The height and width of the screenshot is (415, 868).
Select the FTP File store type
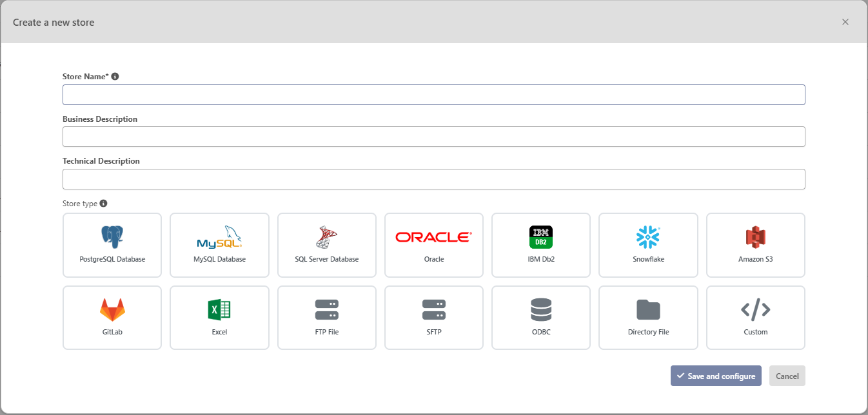(x=327, y=318)
